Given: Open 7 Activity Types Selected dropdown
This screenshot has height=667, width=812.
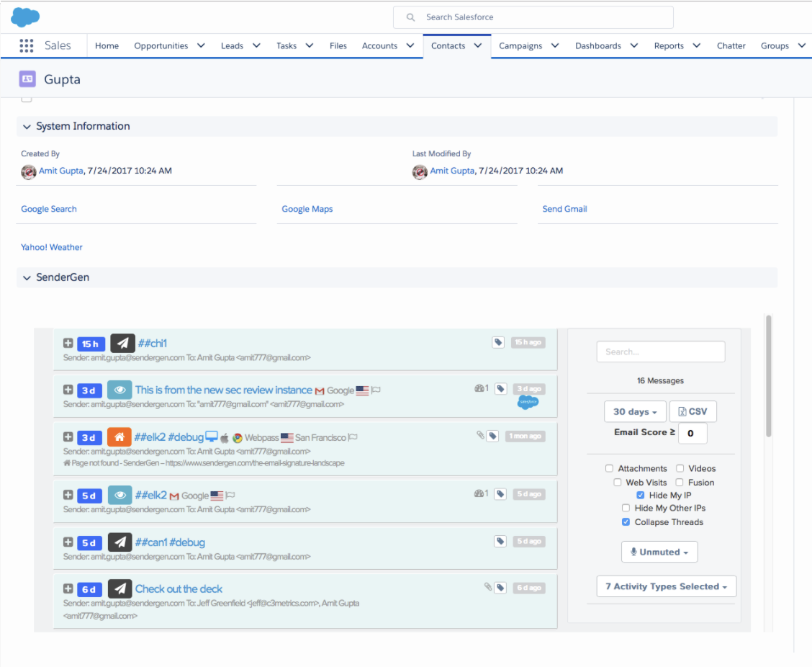Looking at the screenshot, I should [x=667, y=586].
